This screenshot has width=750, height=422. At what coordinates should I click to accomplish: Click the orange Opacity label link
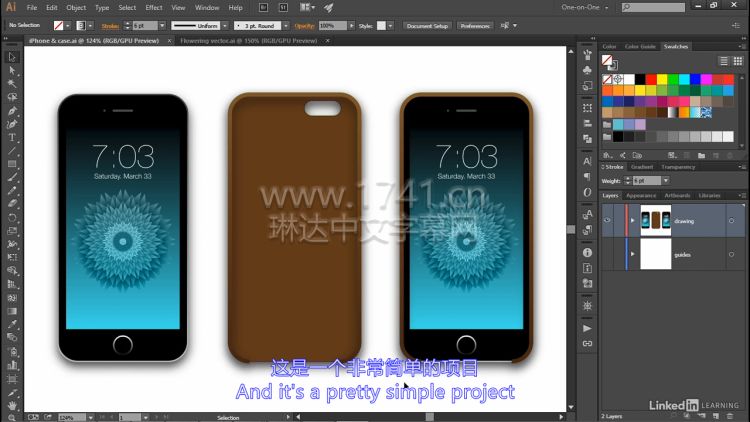[x=304, y=26]
